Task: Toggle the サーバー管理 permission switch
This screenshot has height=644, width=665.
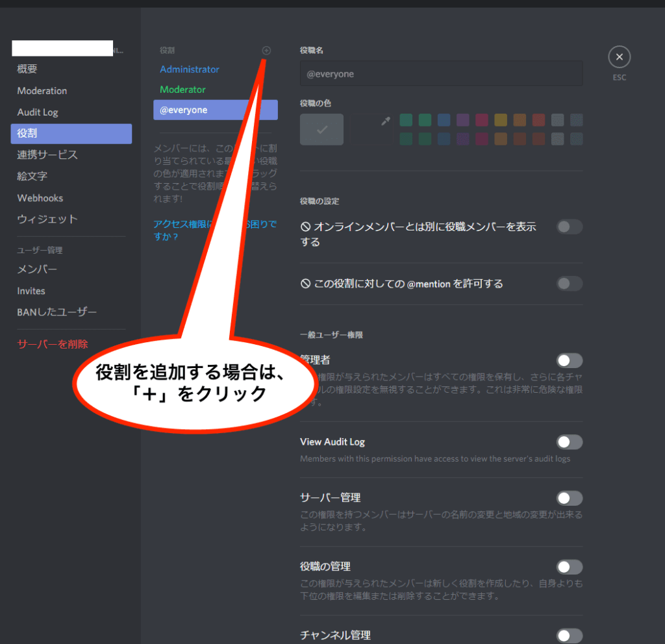Action: pos(570,498)
